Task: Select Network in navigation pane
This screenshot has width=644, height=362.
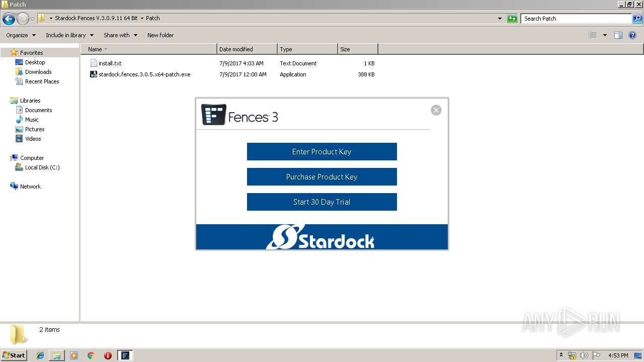Action: (x=30, y=187)
